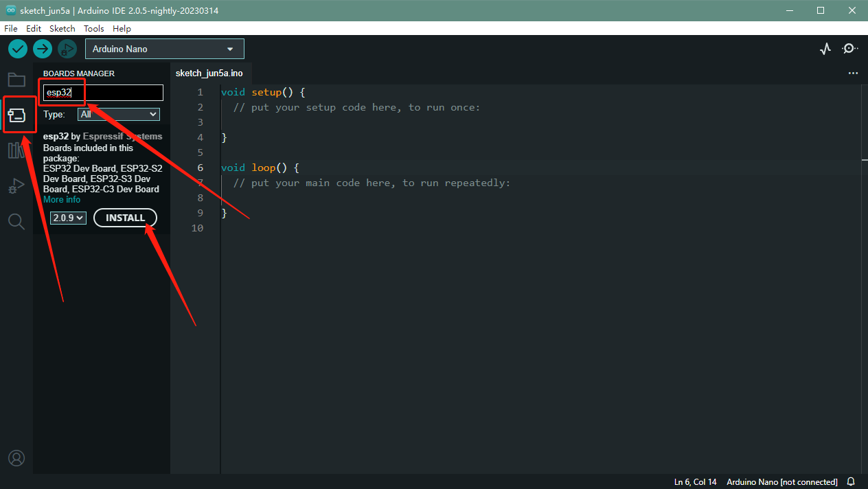Open the Tools menu
Viewport: 868px width, 489px height.
[94, 28]
